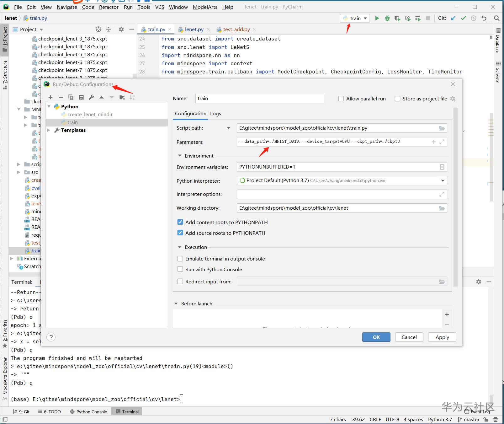Run with coverage icon in toolbar
Screen dimensions: 504x424
[397, 18]
